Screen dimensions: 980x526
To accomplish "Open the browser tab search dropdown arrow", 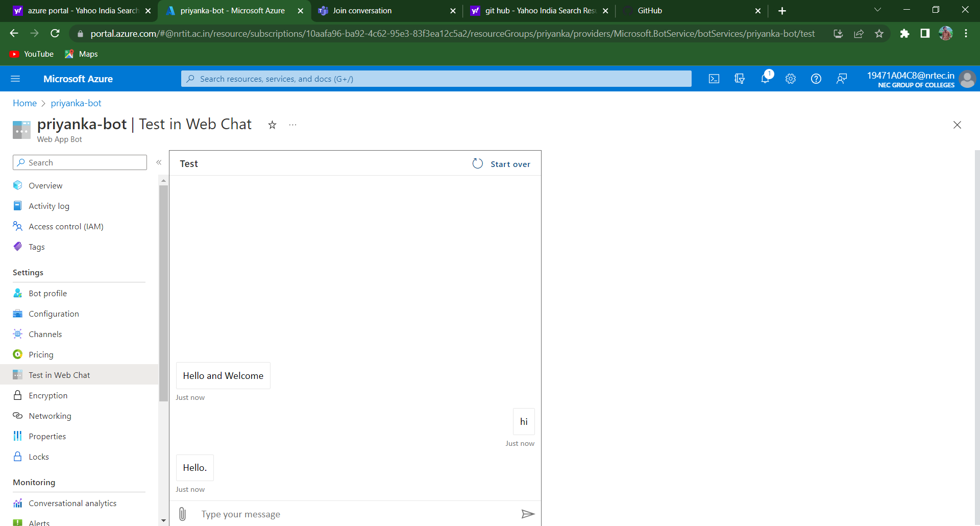I will coord(878,9).
